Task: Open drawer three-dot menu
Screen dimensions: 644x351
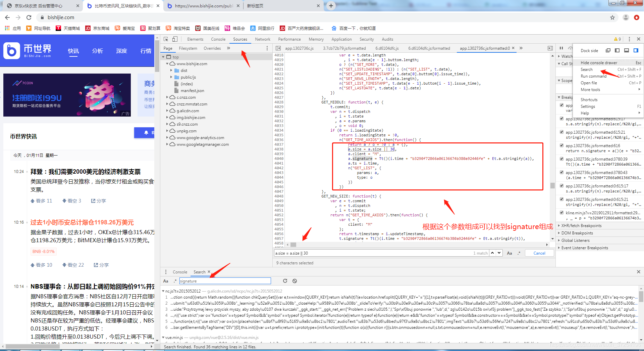Action: 166,272
